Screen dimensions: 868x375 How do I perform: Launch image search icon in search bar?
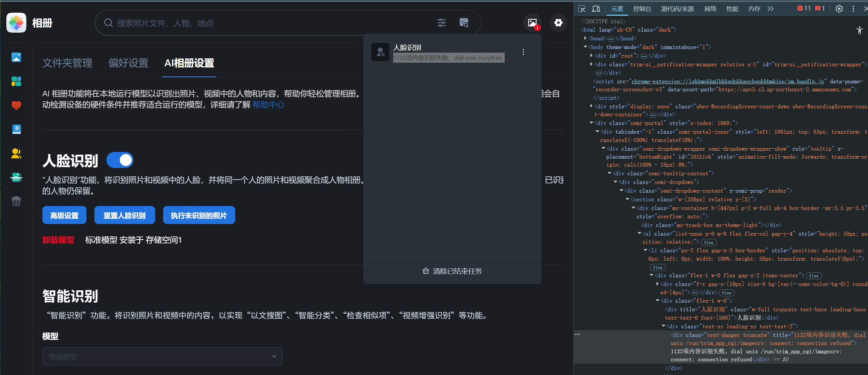tap(464, 23)
